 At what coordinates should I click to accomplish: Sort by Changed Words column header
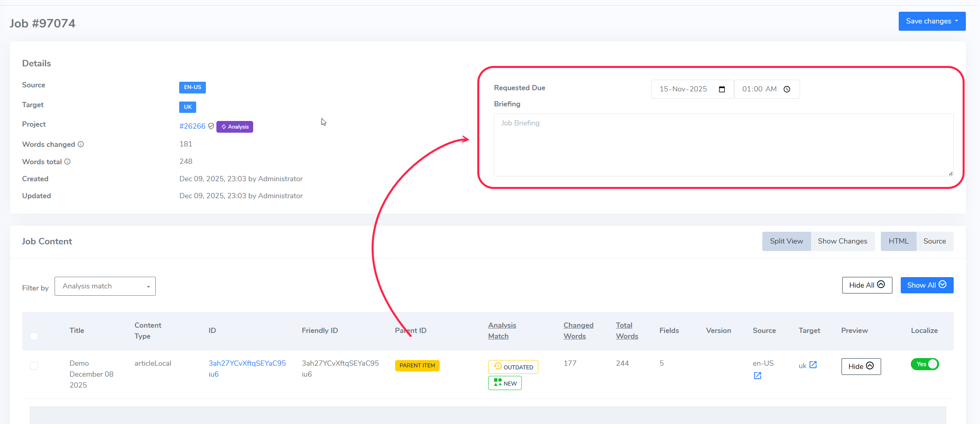[x=578, y=331]
